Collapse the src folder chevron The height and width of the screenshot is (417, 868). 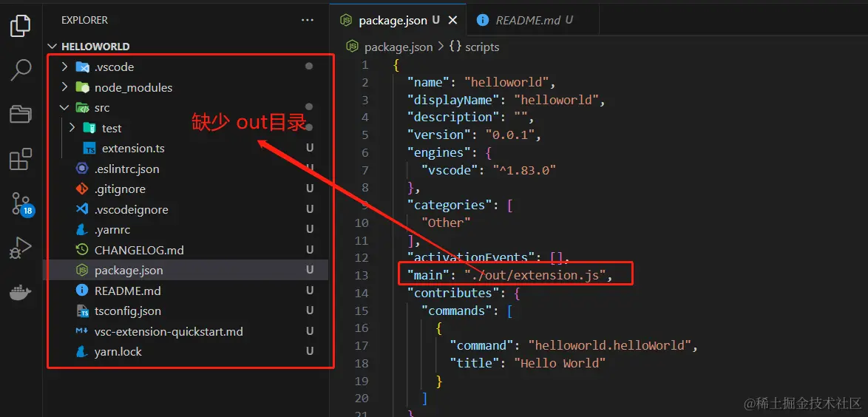coord(64,107)
